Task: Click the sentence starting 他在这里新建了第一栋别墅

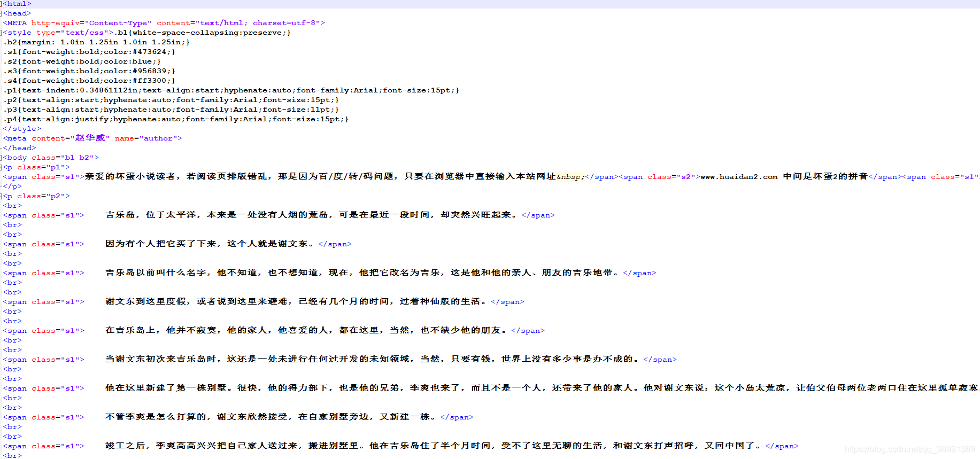Action: click(542, 388)
